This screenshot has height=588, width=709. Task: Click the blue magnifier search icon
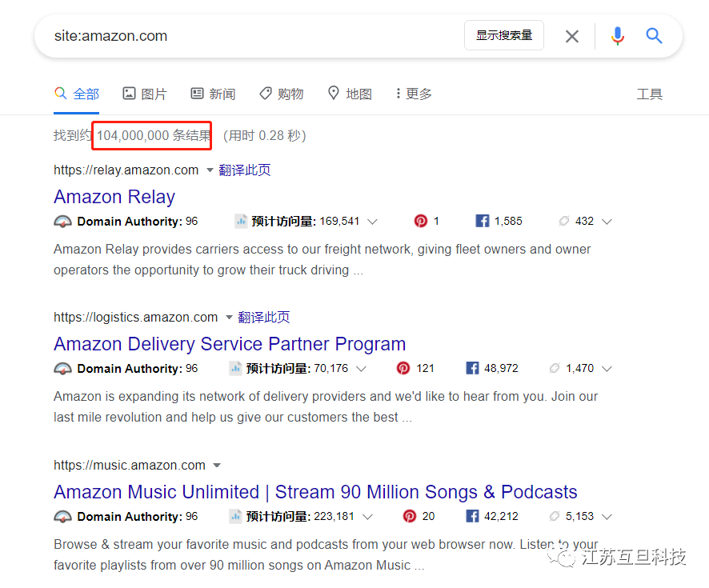tap(655, 36)
